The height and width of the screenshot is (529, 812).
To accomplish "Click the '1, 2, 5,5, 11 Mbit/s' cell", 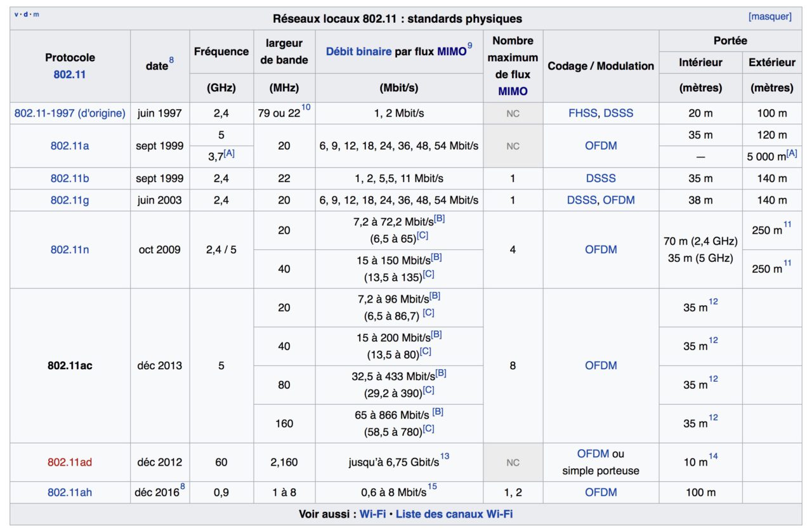I will click(x=399, y=178).
